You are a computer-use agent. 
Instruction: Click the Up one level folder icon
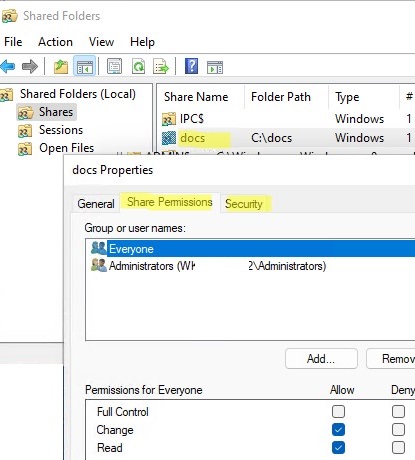(61, 67)
